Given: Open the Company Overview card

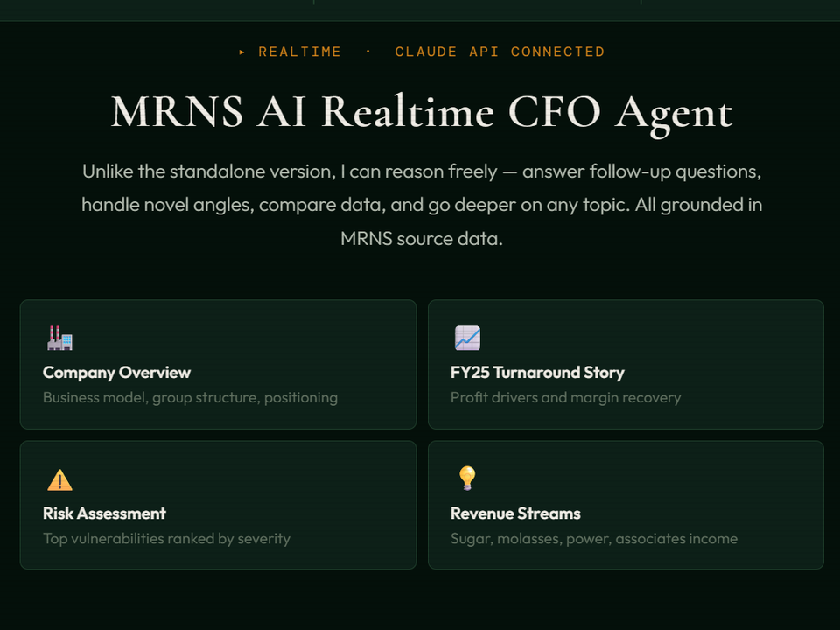Looking at the screenshot, I should pos(218,364).
